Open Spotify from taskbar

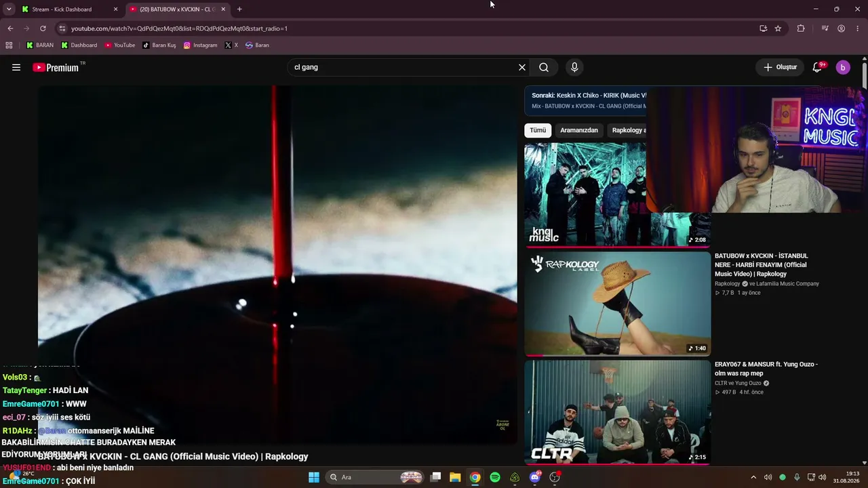(x=495, y=477)
